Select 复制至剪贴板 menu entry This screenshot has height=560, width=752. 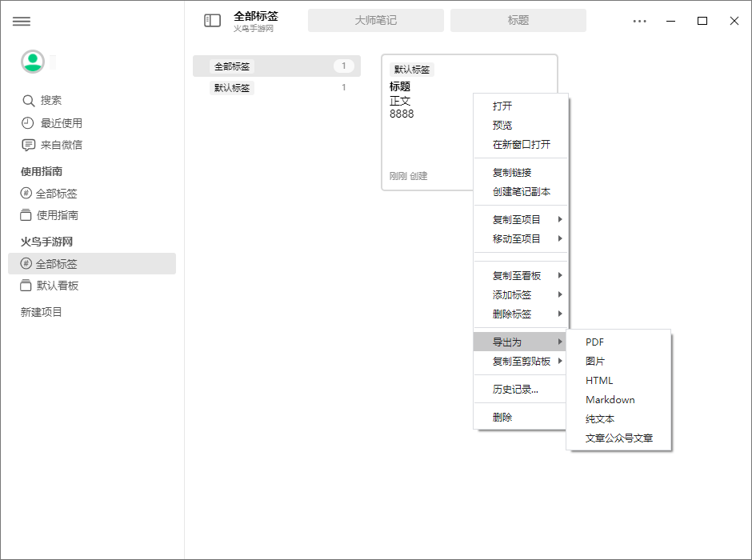click(x=520, y=361)
